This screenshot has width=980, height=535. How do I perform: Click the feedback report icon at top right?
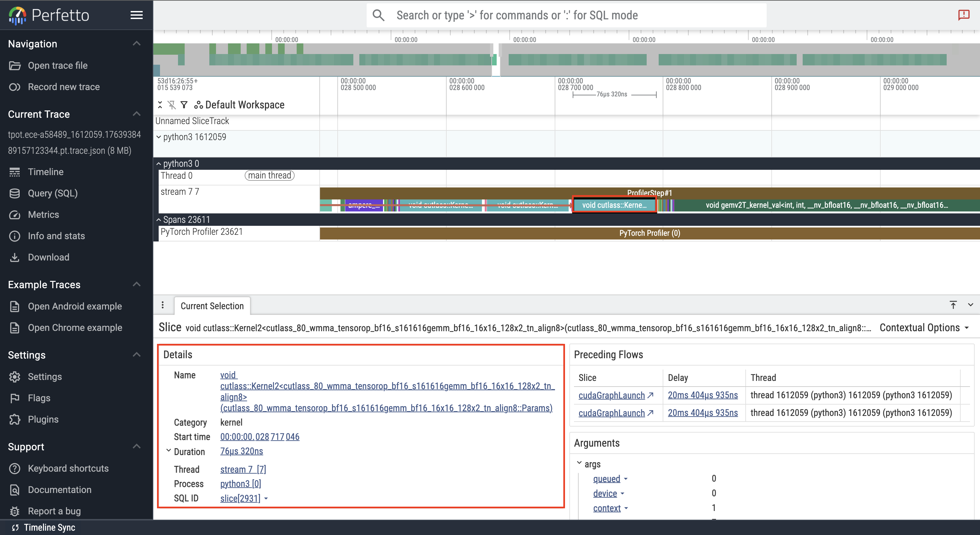(x=963, y=15)
